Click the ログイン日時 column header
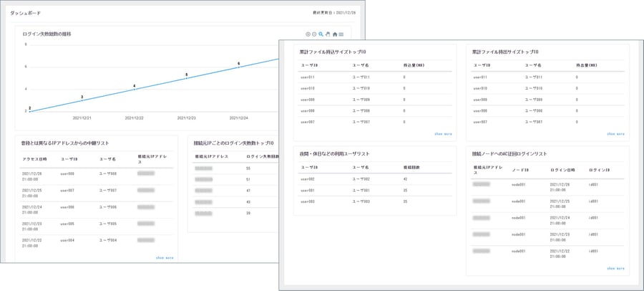 click(562, 170)
